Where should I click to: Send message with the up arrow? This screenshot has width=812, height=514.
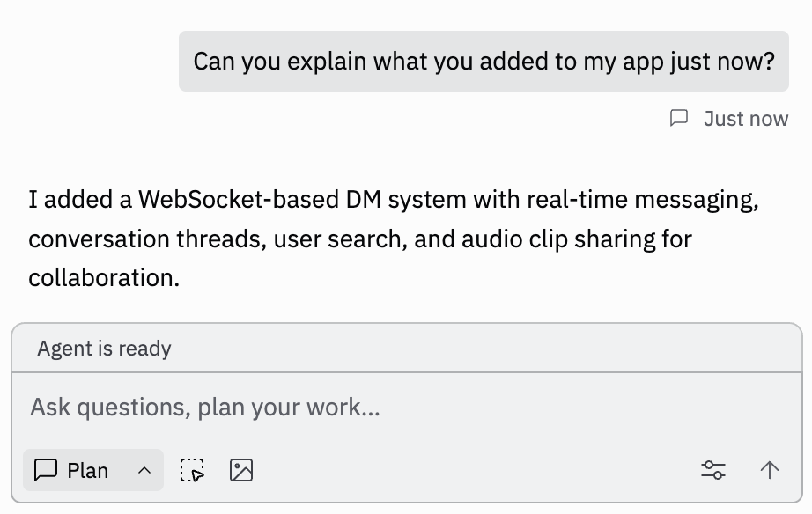pos(770,470)
